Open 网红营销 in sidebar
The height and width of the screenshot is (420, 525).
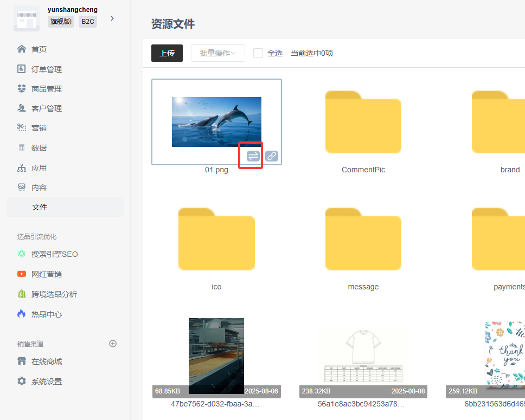pyautogui.click(x=47, y=274)
